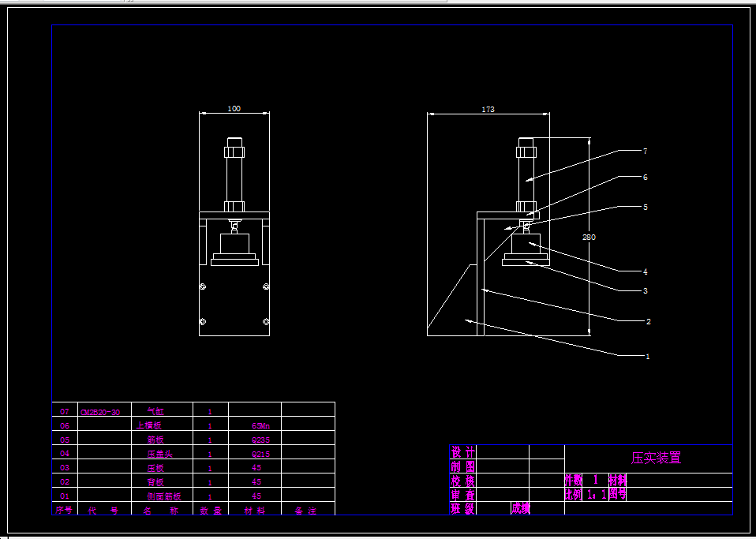Click sequence number 03 in parts list
756x539 pixels.
65,468
